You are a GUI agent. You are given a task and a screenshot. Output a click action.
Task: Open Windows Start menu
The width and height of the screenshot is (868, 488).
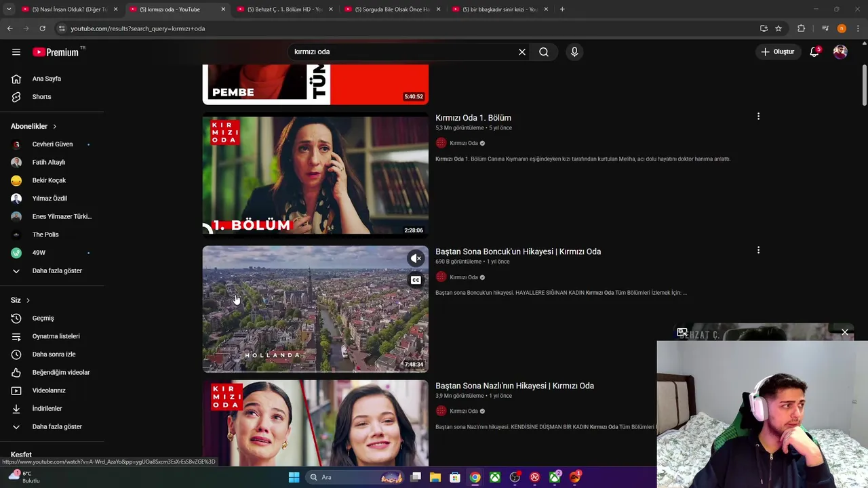294,477
